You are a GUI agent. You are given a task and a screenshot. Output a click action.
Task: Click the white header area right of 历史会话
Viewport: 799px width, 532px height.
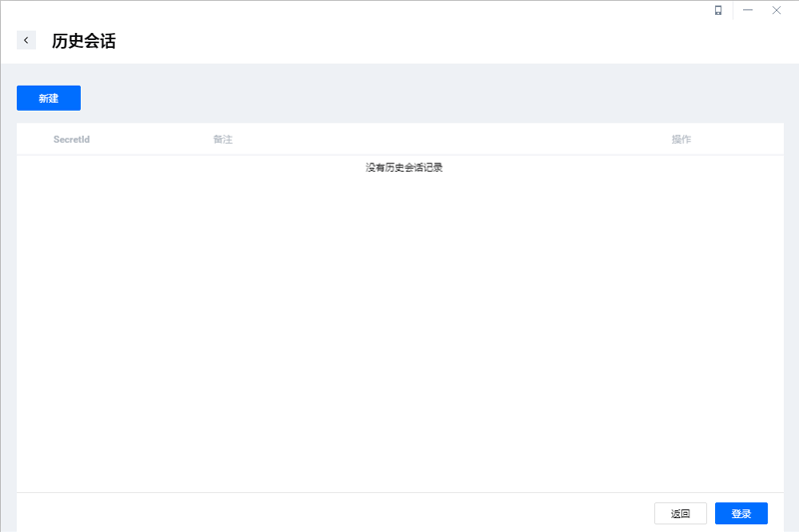449,41
